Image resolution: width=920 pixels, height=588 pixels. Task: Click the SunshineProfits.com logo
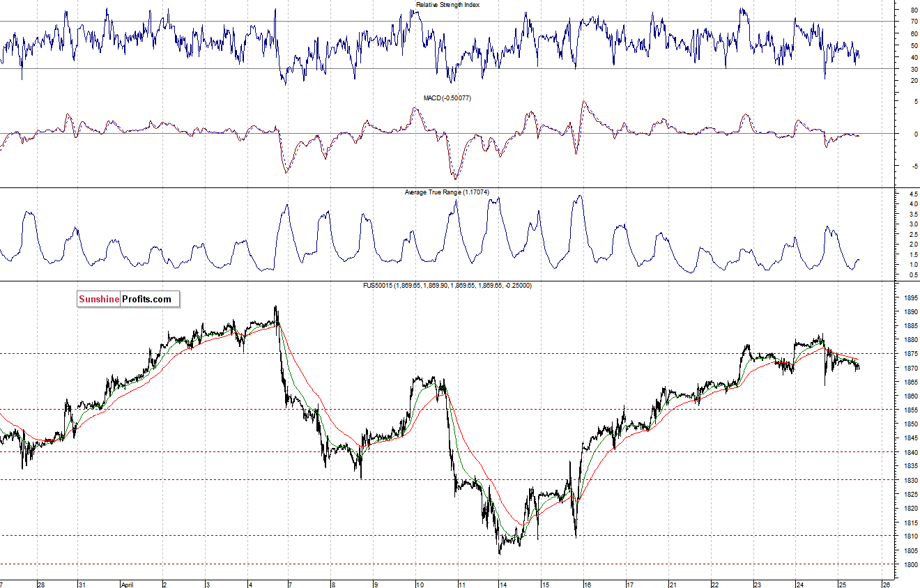[128, 300]
